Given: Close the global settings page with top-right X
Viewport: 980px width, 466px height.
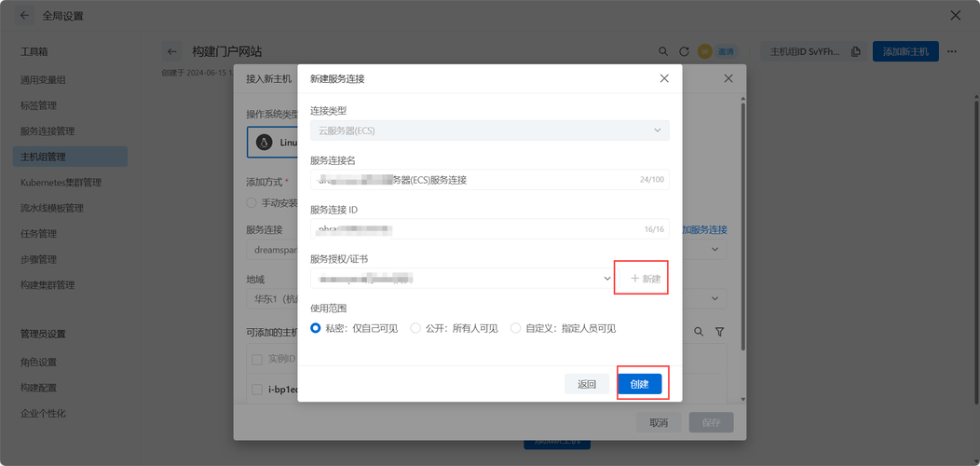Looking at the screenshot, I should point(955,16).
